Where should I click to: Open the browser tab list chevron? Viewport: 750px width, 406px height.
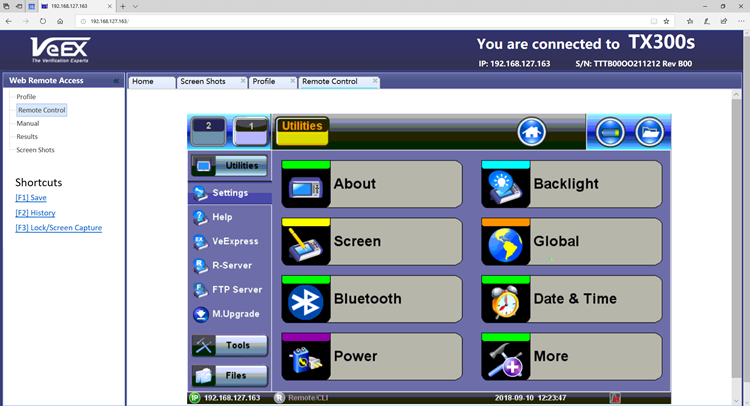(x=135, y=6)
